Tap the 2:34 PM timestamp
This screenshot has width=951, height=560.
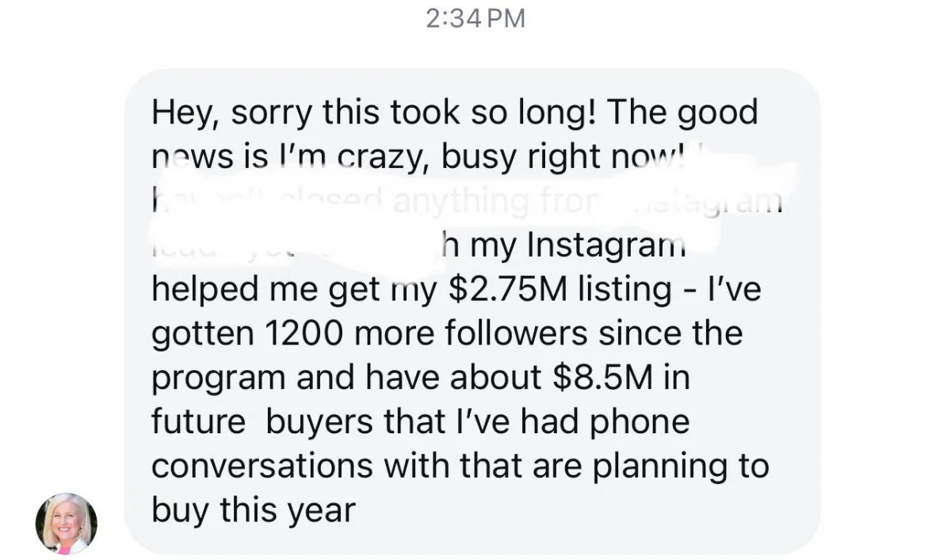(475, 18)
